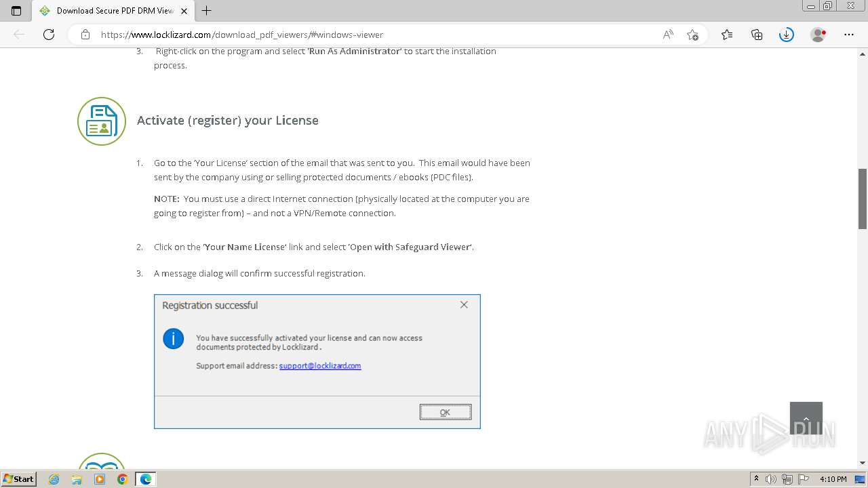Go back to the previous page
Viewport: 868px width, 488px height.
(x=19, y=35)
